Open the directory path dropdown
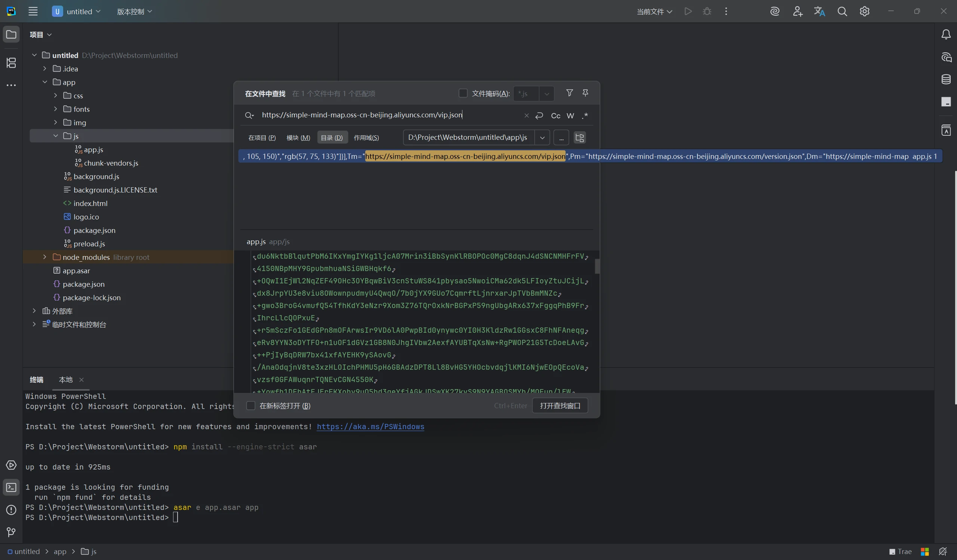 [542, 138]
